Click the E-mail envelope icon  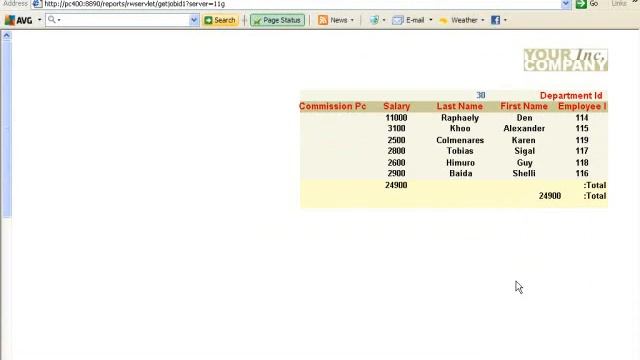point(398,20)
